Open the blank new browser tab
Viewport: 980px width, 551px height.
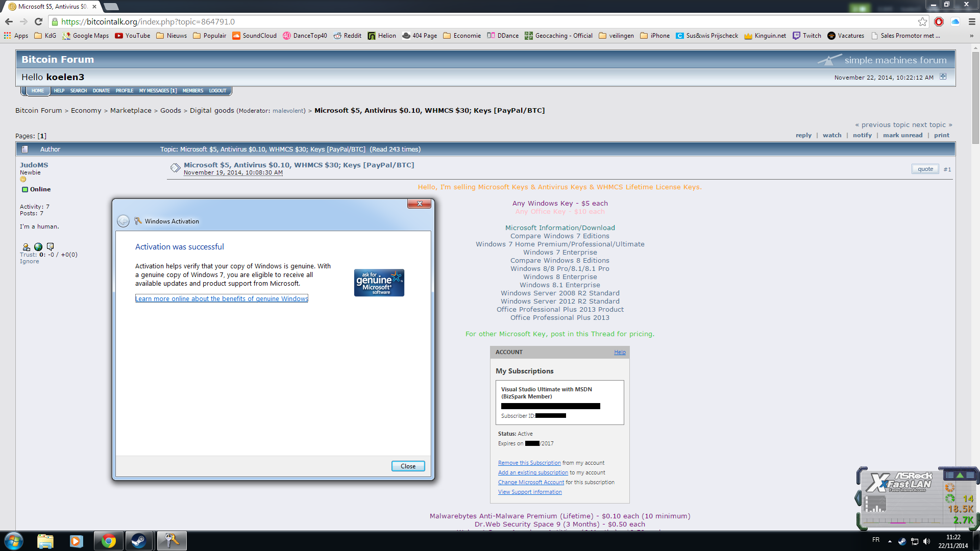point(111,7)
